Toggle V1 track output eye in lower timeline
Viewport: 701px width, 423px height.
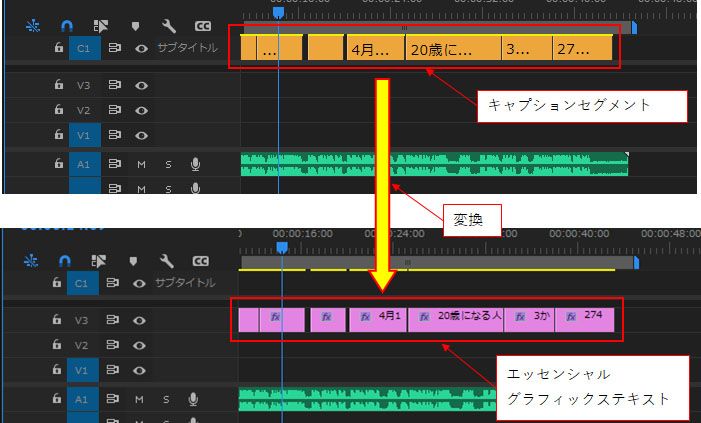point(139,371)
